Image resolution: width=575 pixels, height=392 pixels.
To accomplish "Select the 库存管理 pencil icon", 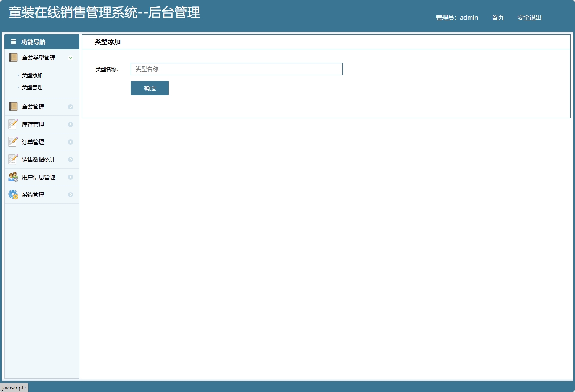I will 12,124.
